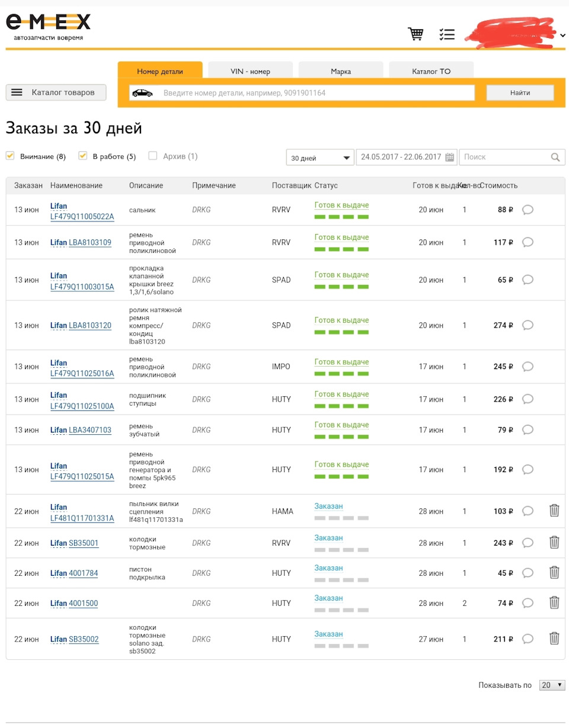
Task: Click the Поставщик column header
Action: pos(292,185)
